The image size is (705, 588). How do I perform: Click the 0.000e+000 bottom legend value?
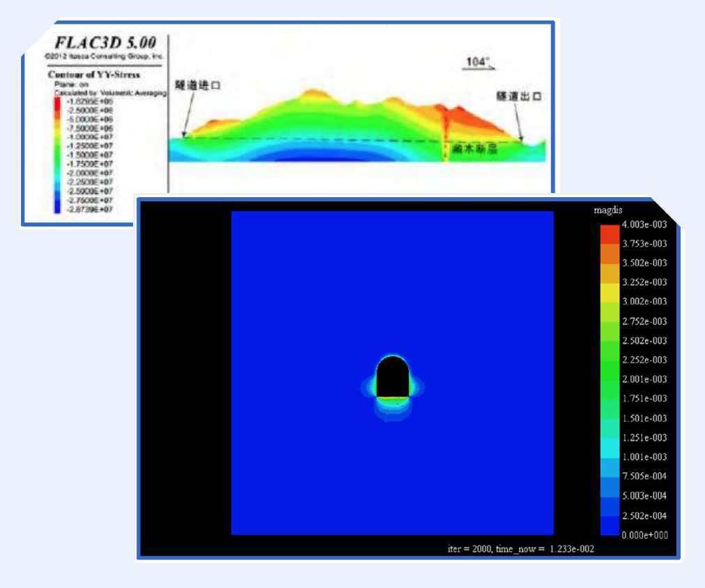(x=644, y=534)
